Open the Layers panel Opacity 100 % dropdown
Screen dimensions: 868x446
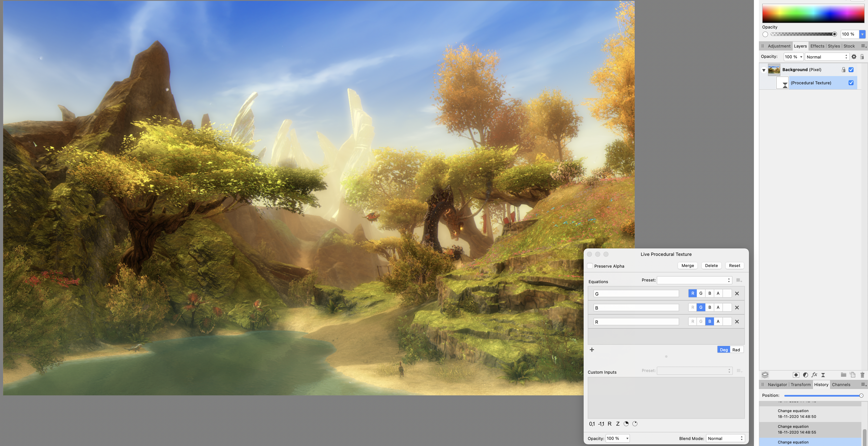794,57
